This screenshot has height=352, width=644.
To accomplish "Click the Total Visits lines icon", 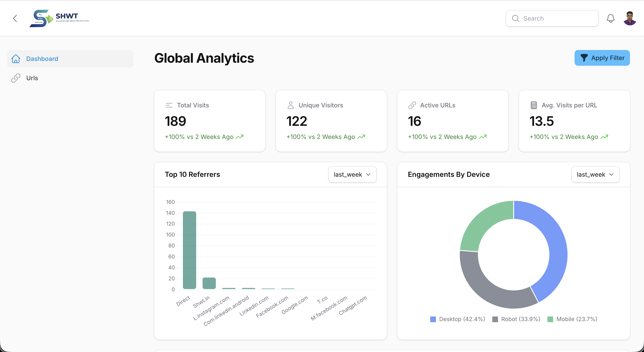I will 169,105.
